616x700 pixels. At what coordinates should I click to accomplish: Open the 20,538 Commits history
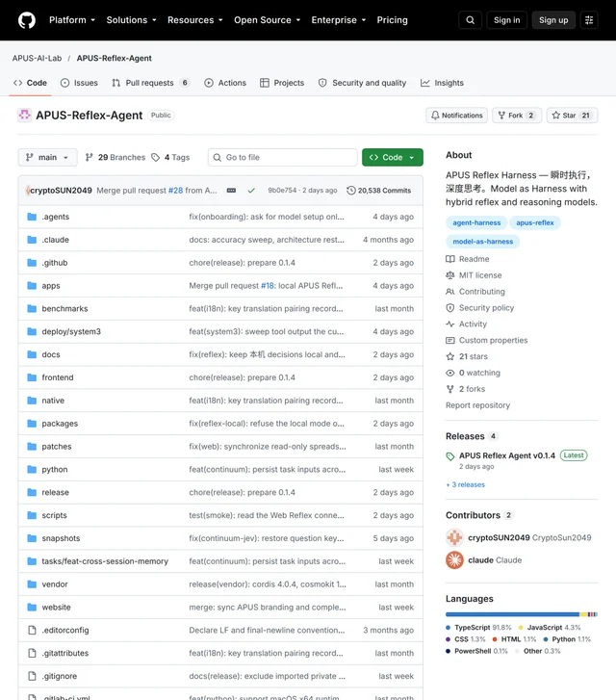tap(379, 191)
